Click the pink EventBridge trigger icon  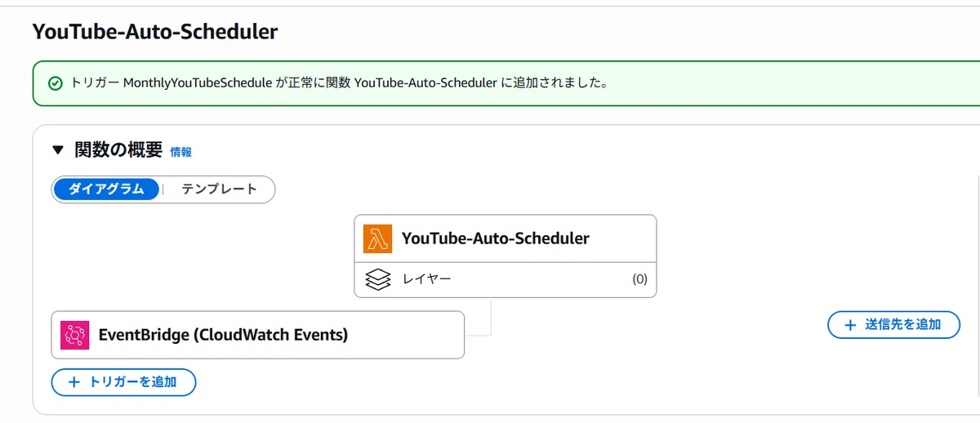click(74, 335)
